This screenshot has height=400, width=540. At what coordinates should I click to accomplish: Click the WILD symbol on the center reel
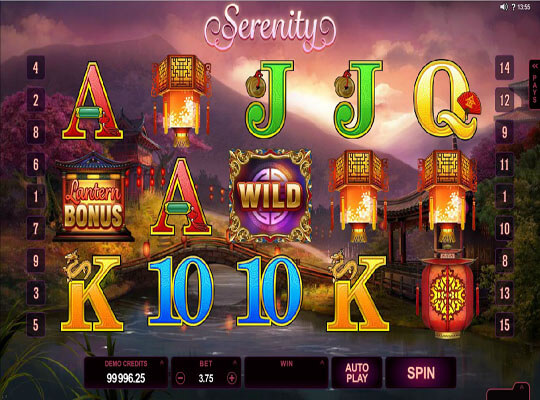click(x=270, y=196)
